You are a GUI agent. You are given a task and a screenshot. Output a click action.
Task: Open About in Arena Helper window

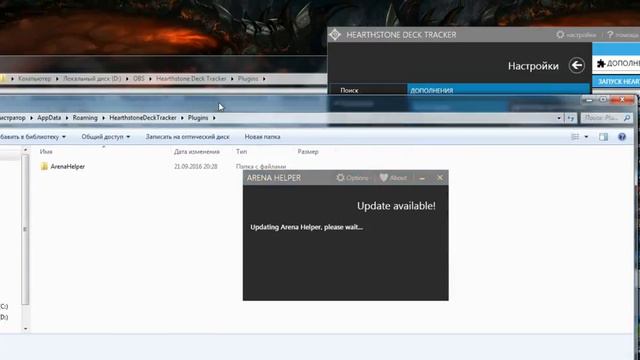(393, 178)
